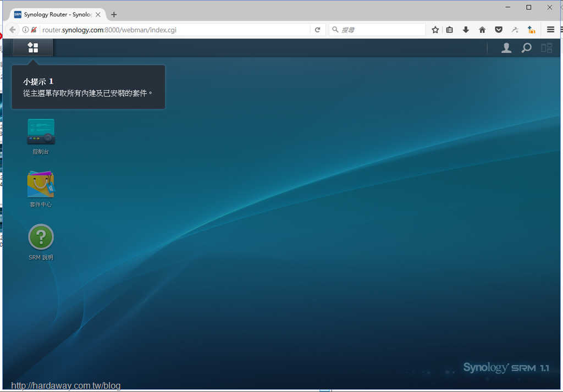
Task: Open SRM 說明 help
Action: point(41,242)
